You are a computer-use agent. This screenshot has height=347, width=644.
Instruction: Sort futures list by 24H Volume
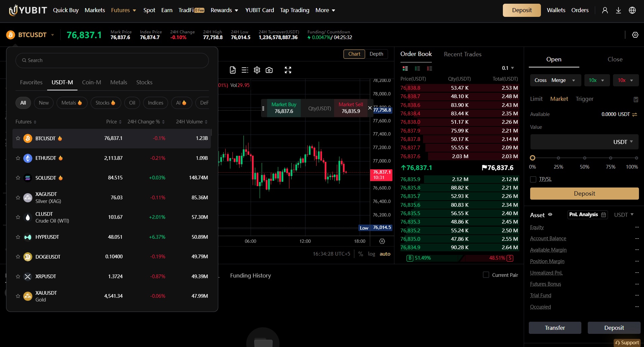(192, 122)
